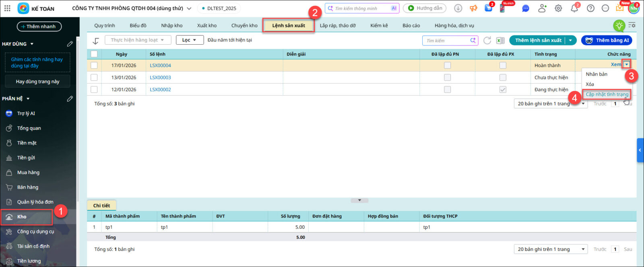
Task: Open Kho module in the sidebar
Action: point(22,217)
